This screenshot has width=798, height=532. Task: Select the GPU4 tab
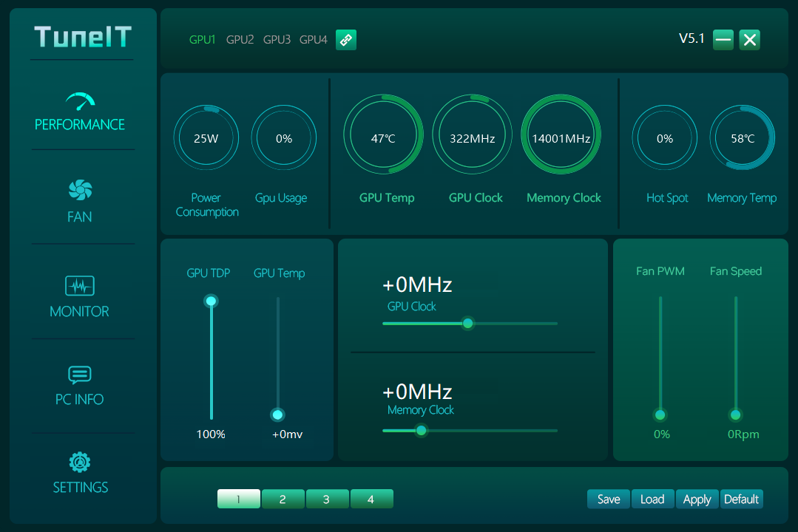click(x=313, y=40)
